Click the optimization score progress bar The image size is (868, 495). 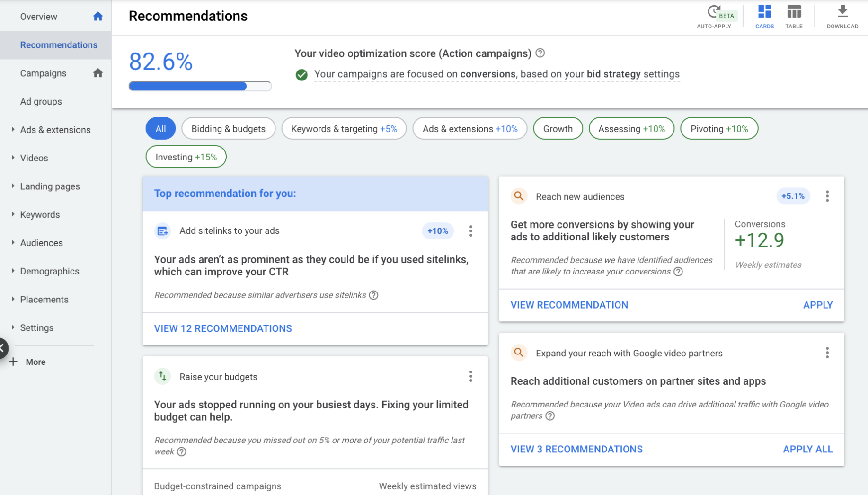(x=199, y=86)
